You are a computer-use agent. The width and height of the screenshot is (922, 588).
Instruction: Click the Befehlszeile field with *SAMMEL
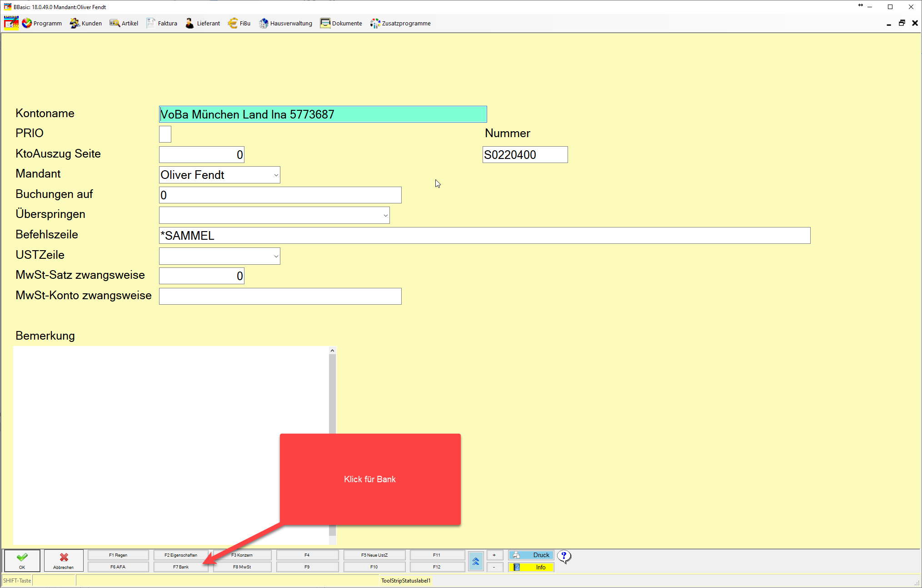click(x=484, y=236)
